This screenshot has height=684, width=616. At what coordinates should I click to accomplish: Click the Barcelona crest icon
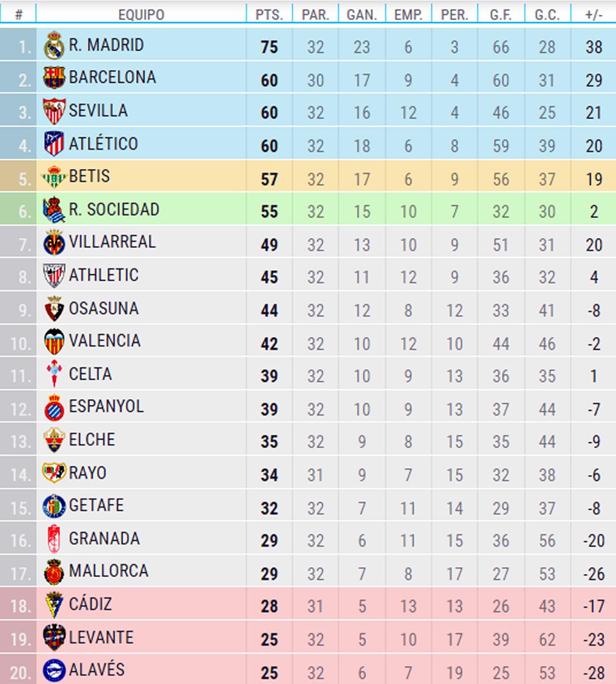pos(54,78)
